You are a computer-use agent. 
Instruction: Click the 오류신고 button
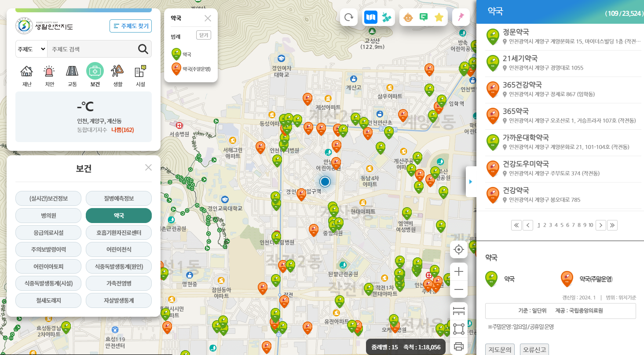click(534, 350)
